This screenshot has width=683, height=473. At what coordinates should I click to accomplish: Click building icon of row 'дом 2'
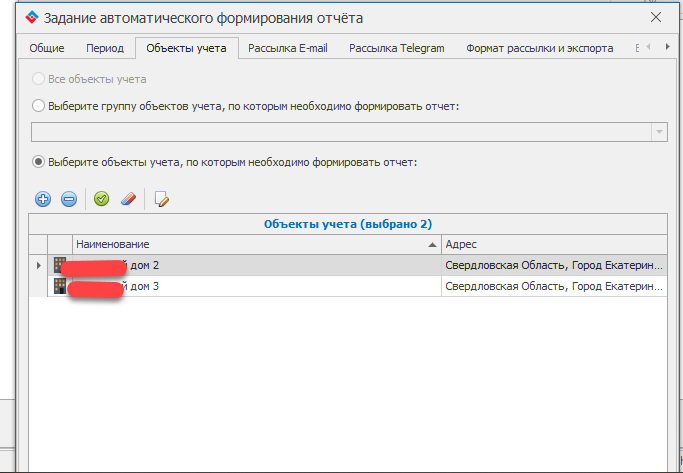(60, 265)
